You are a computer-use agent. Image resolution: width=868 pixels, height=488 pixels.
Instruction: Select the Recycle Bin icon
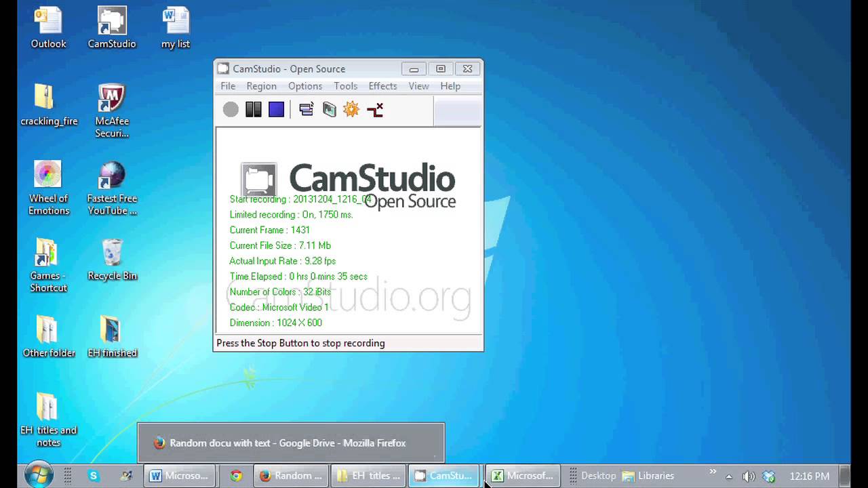click(x=112, y=260)
